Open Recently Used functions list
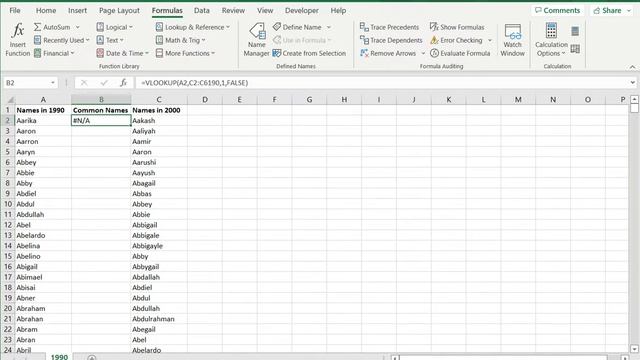The height and width of the screenshot is (360, 640). [62, 40]
